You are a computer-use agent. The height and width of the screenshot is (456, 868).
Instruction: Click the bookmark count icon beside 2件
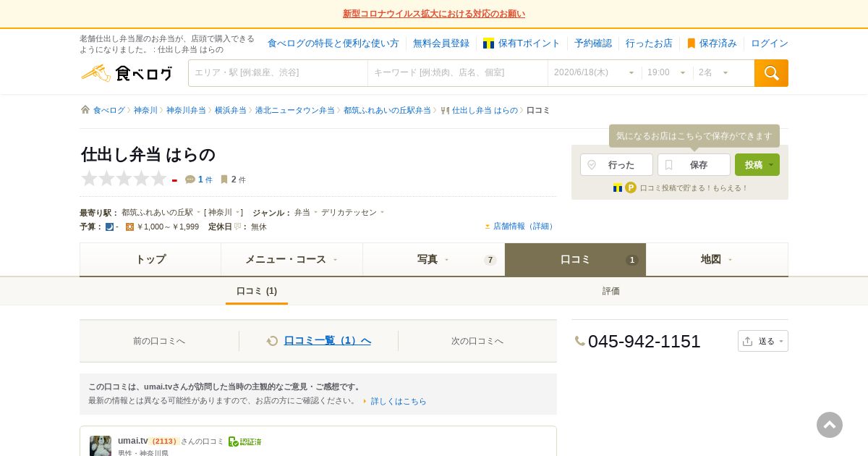click(224, 180)
